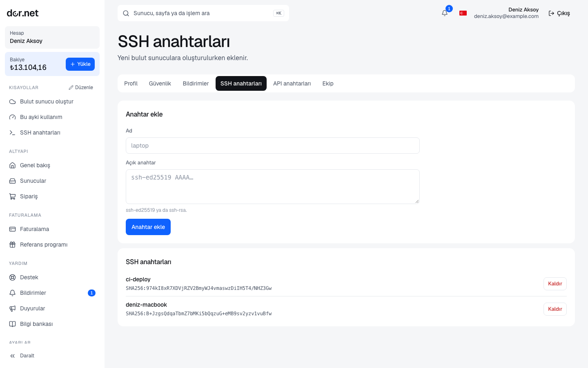
Task: Click the double-chevron Daralt icon
Action: pos(13,356)
